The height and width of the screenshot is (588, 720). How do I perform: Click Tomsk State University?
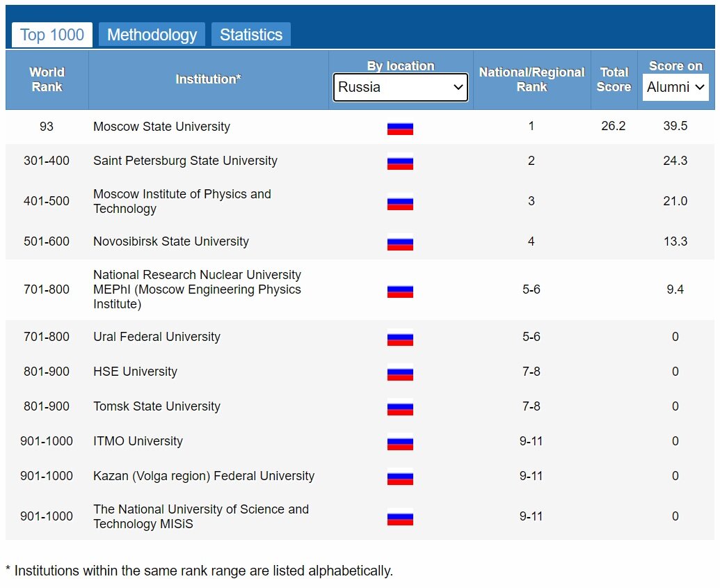(x=157, y=406)
